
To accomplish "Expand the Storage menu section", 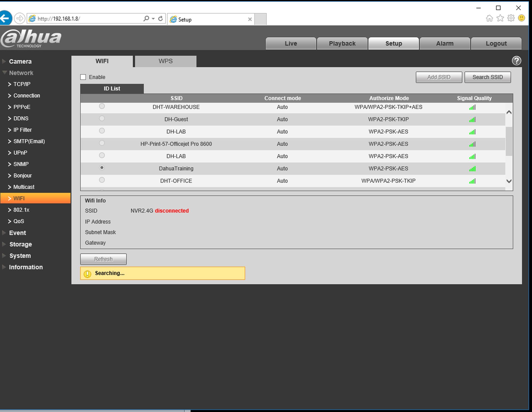I will point(20,244).
